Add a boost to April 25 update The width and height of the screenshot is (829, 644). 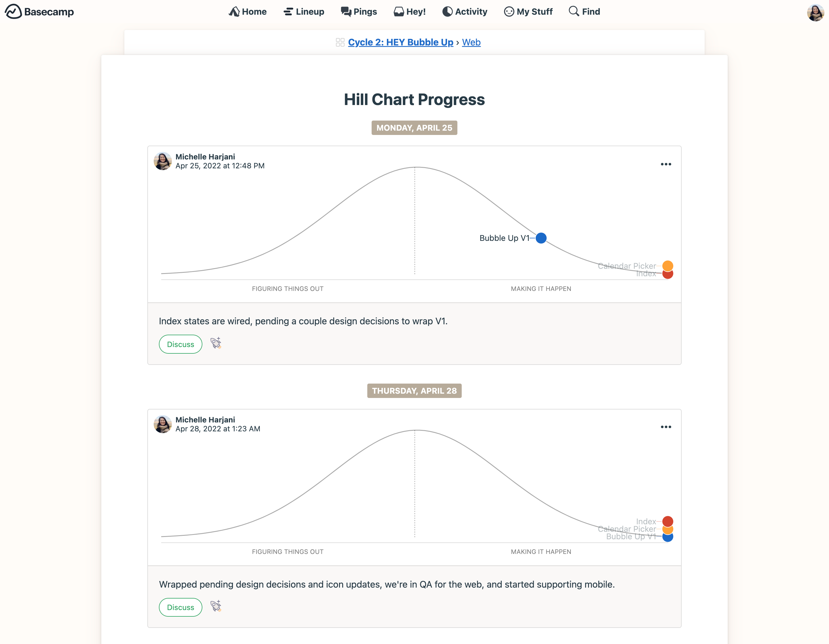click(x=216, y=343)
